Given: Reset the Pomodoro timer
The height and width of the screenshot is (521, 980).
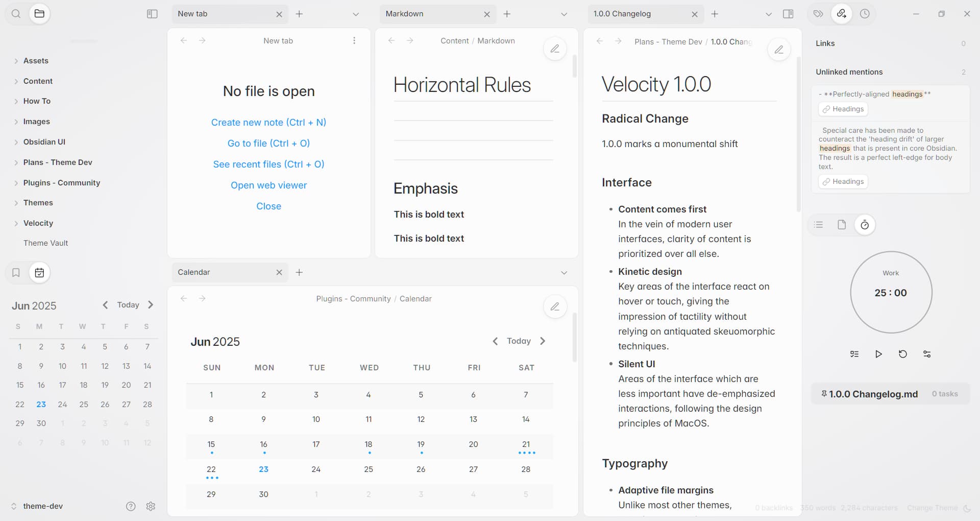Looking at the screenshot, I should tap(902, 354).
